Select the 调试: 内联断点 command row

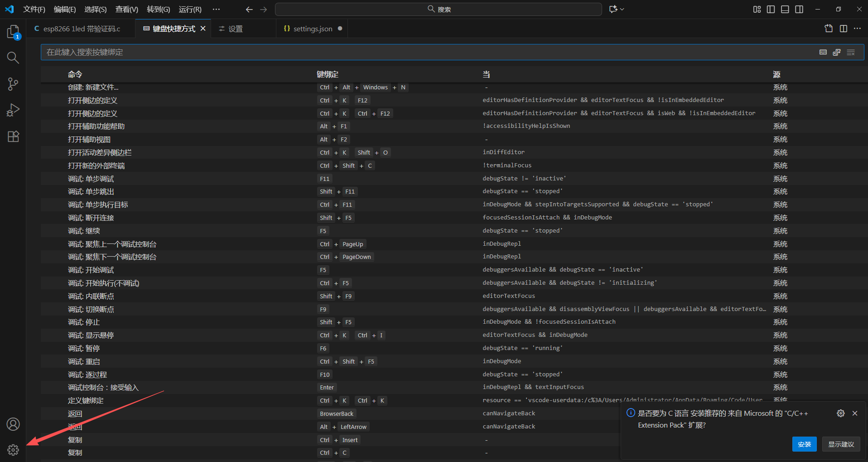452,297
